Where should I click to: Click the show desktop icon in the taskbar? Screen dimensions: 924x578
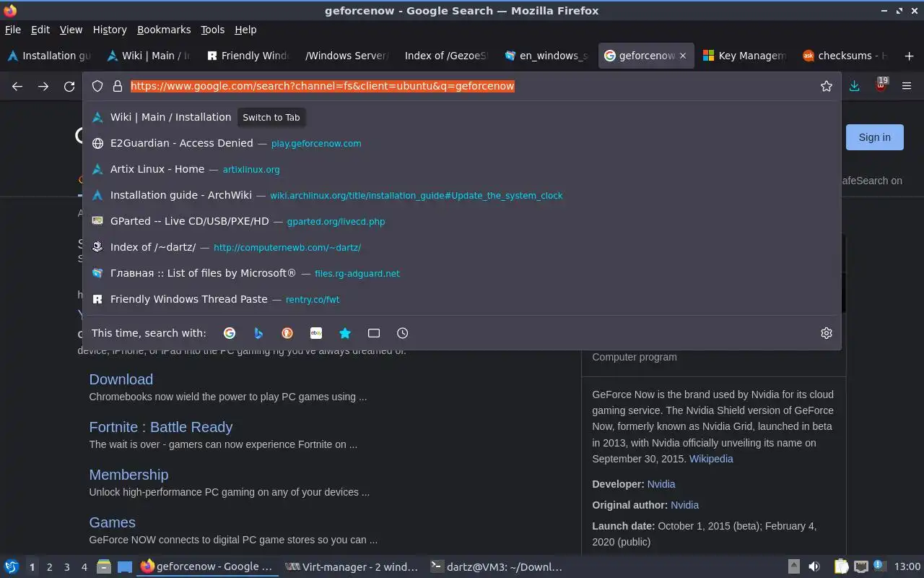click(x=125, y=566)
